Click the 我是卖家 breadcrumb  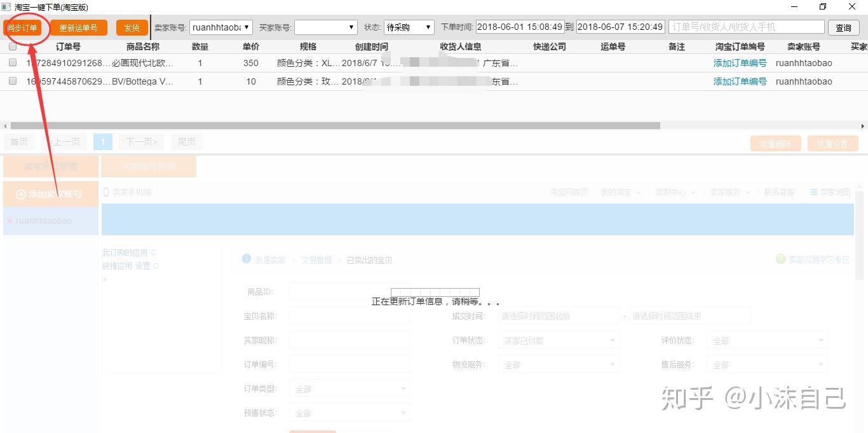tap(271, 260)
